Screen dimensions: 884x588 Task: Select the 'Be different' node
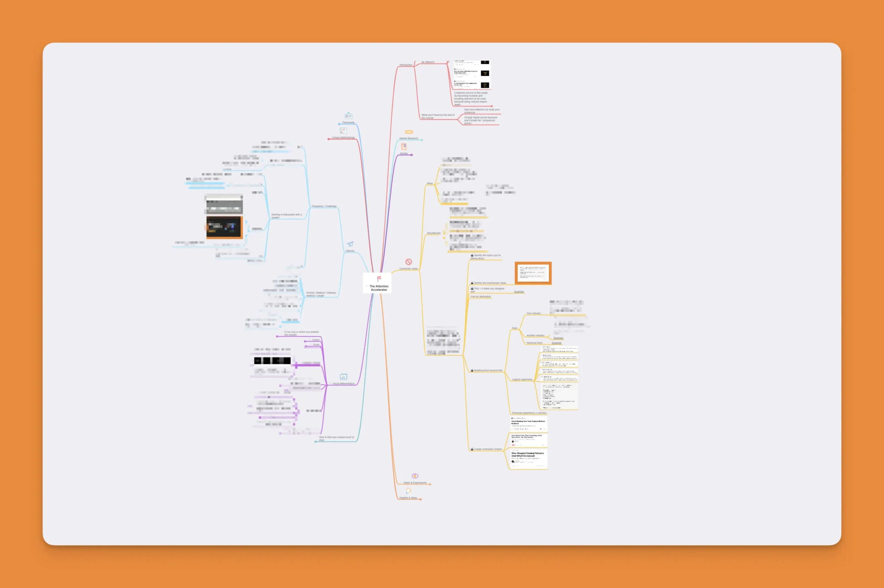[427, 62]
